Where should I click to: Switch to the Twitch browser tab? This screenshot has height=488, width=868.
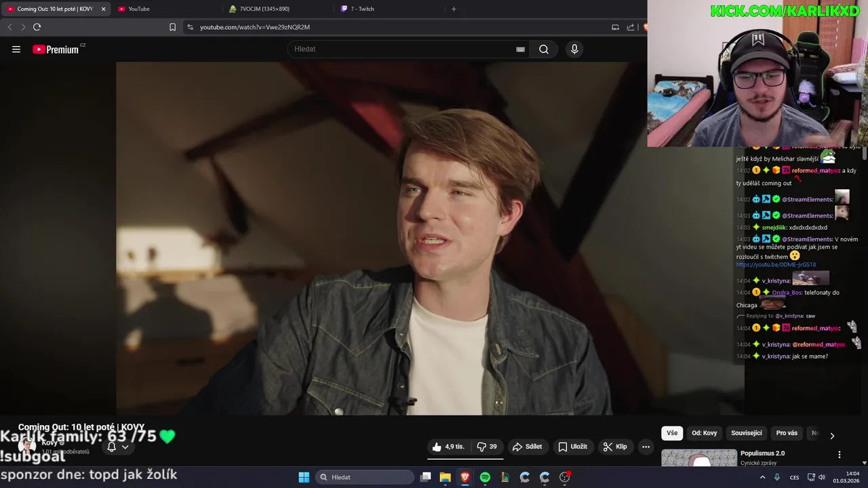[389, 9]
